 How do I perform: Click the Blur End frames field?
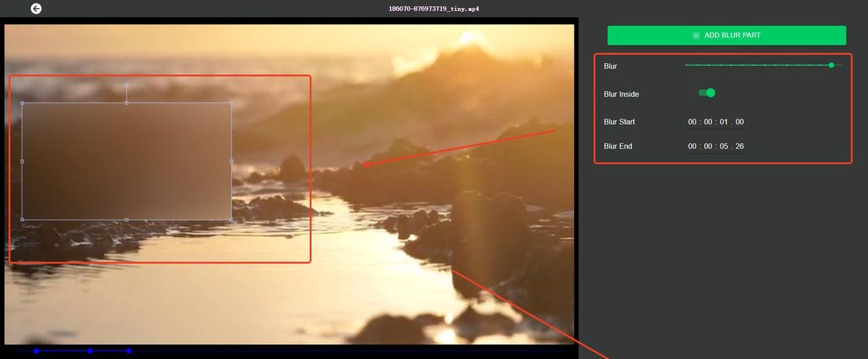tap(739, 147)
